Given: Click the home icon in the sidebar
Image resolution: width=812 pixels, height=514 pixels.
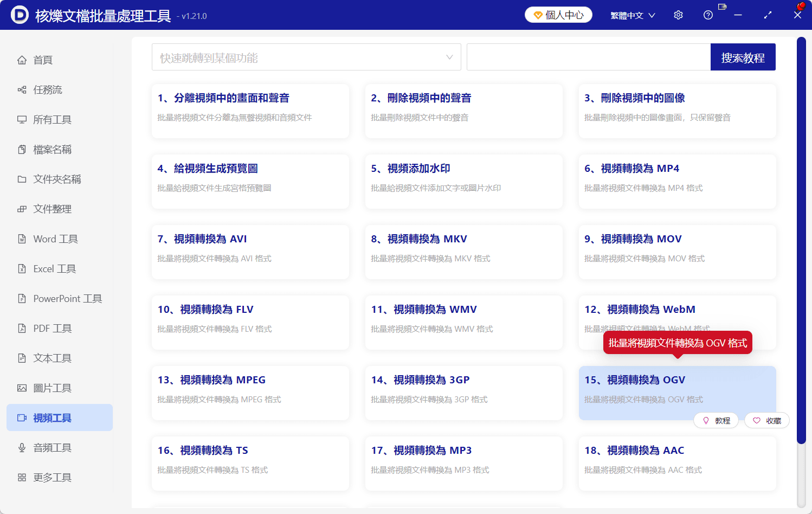Looking at the screenshot, I should [x=22, y=60].
